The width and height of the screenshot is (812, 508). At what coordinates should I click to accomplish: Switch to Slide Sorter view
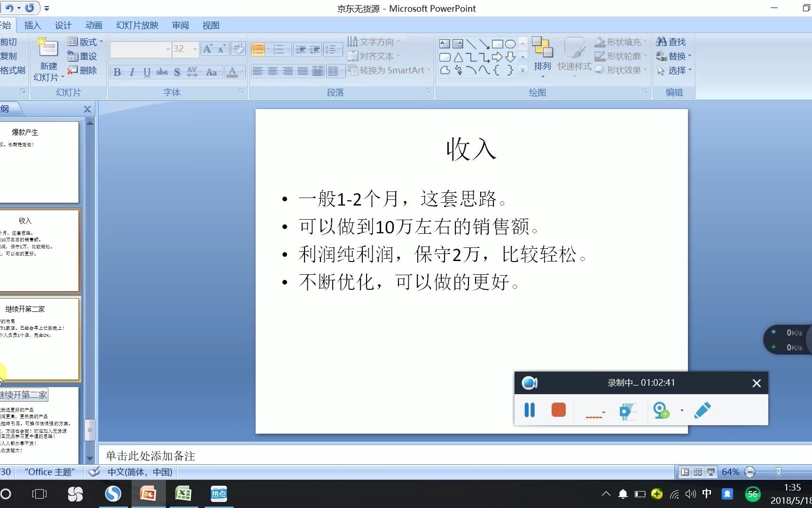698,472
